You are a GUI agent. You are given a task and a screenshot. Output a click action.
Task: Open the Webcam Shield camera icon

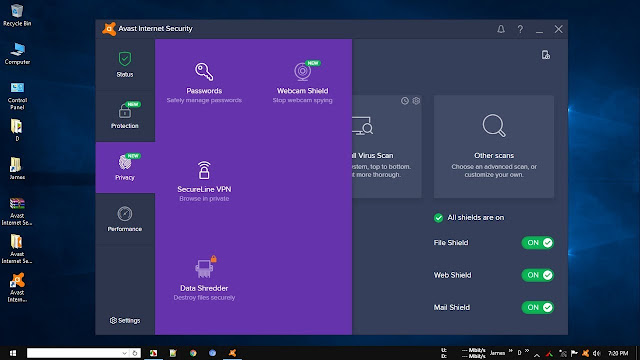pyautogui.click(x=302, y=71)
